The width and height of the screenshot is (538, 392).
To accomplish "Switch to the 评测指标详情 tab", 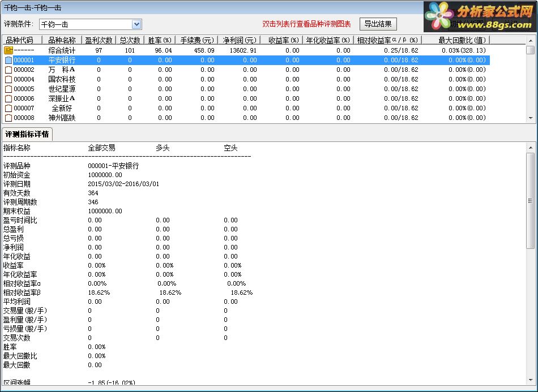I will point(27,134).
